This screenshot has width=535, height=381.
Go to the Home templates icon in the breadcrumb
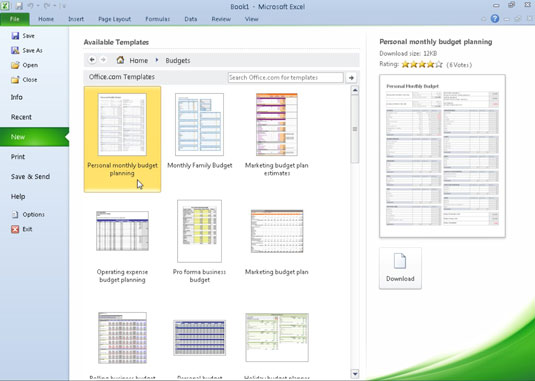(120, 60)
